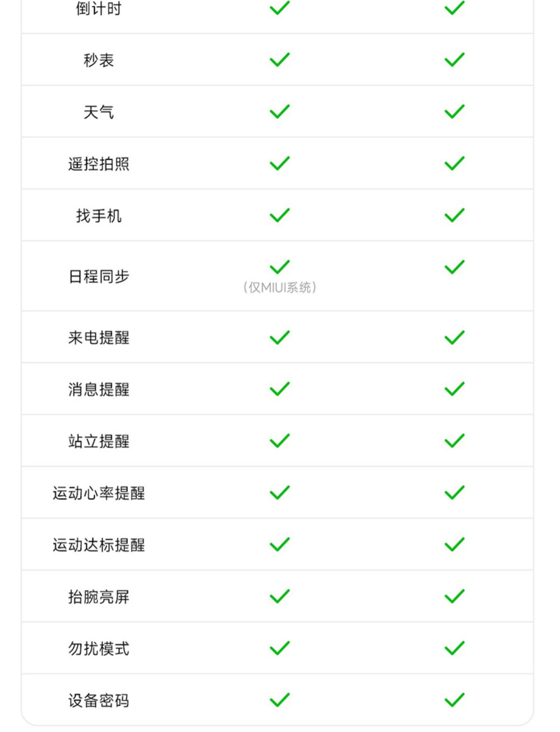Viewport: 560px width, 732px height.
Task: Click the first-column checkmark for 秒表
Action: pos(279,60)
